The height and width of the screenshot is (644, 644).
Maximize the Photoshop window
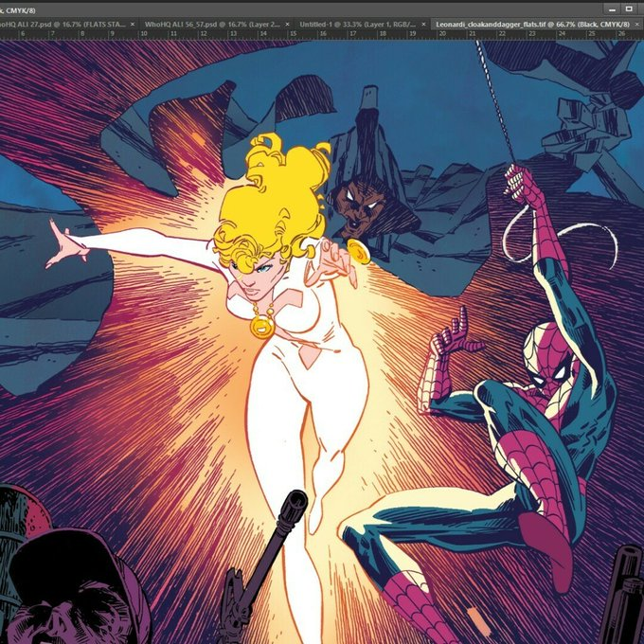[629, 9]
